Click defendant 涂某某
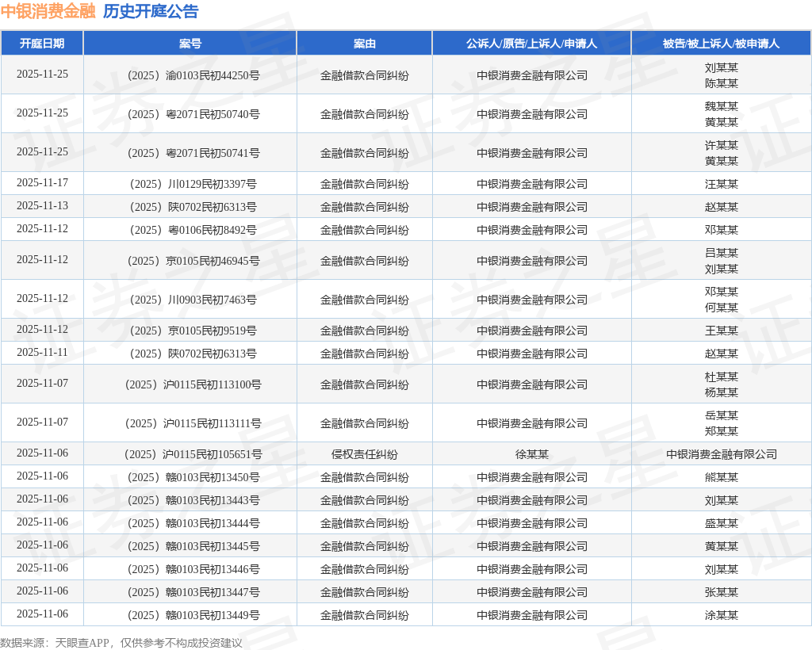The width and height of the screenshot is (812, 650). point(722,615)
